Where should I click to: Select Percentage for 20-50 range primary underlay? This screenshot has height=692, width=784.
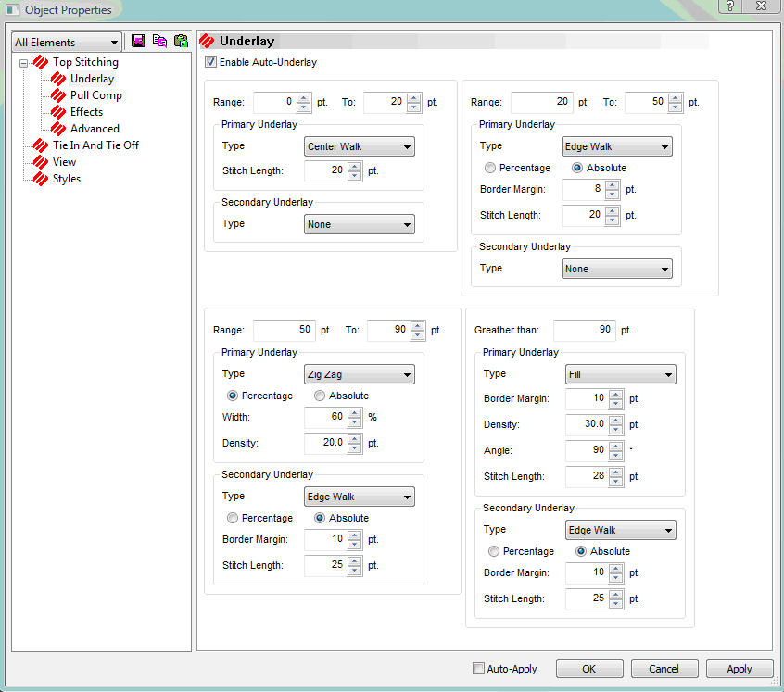click(x=490, y=168)
